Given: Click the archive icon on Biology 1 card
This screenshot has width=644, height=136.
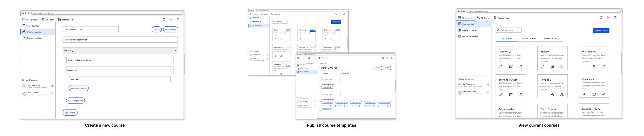Looking at the screenshot, I should pyautogui.click(x=552, y=66).
